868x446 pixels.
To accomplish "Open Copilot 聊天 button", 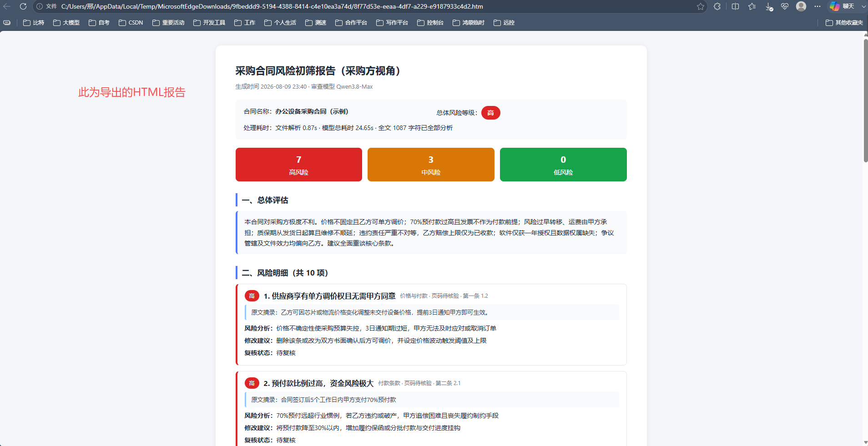I will [842, 6].
